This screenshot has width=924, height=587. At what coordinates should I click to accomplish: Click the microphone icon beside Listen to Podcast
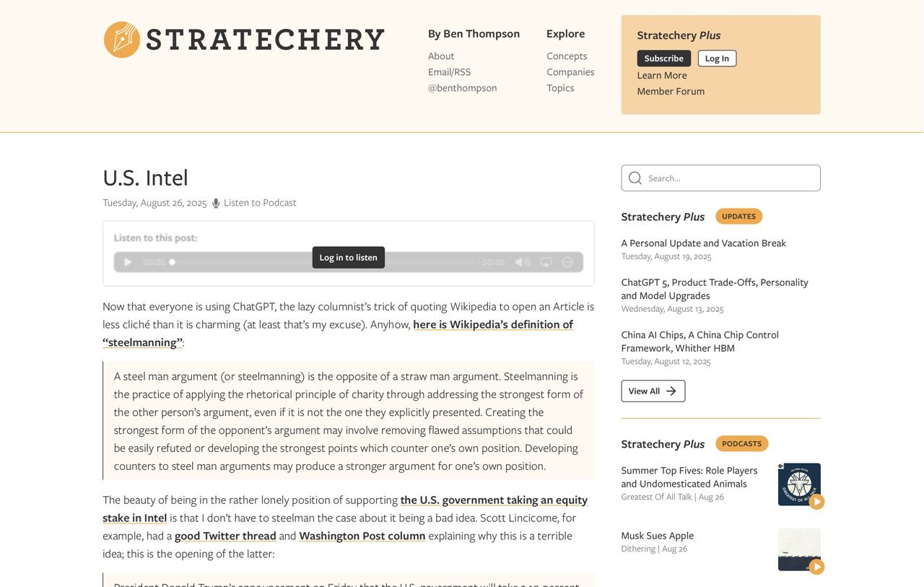(x=216, y=203)
